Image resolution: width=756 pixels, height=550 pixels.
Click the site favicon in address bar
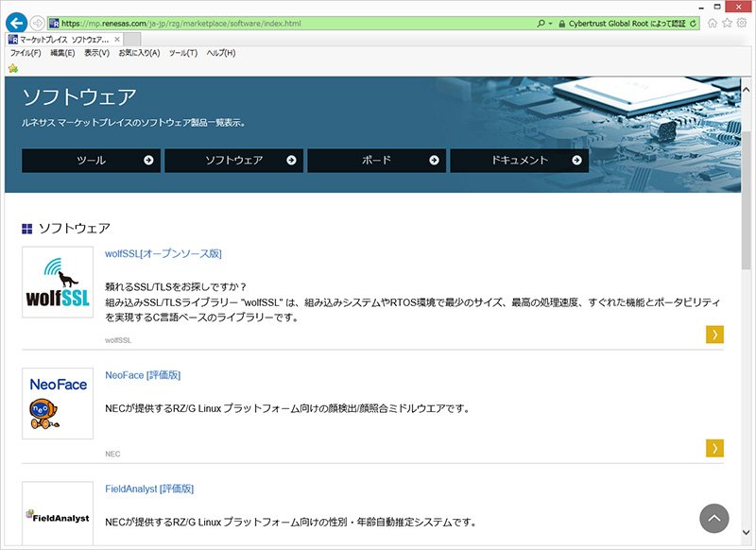click(54, 23)
